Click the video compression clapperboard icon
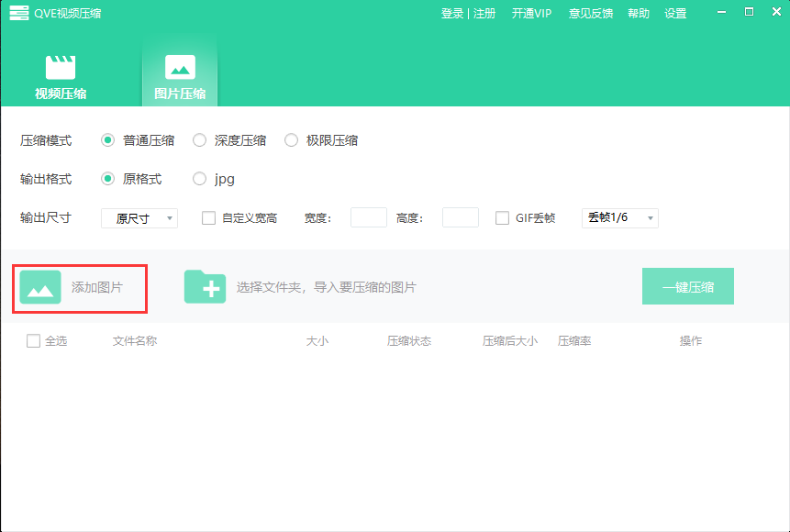This screenshot has height=532, width=790. [61, 68]
